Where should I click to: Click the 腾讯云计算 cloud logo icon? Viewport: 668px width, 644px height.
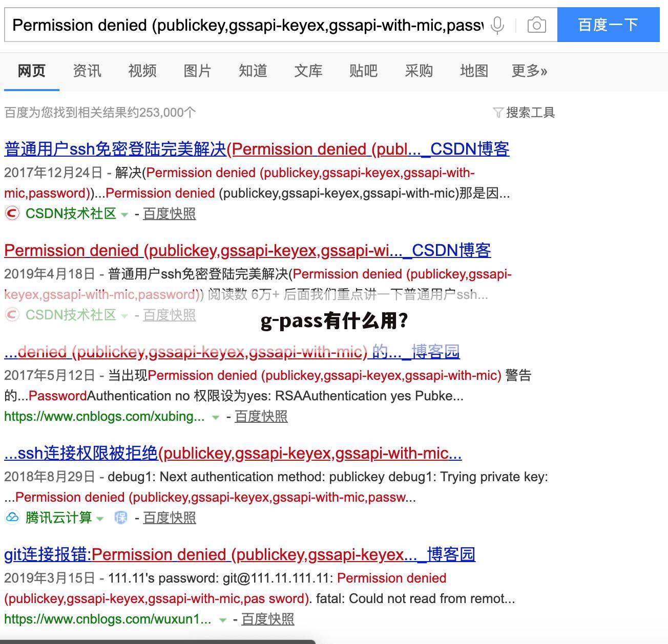(x=12, y=518)
